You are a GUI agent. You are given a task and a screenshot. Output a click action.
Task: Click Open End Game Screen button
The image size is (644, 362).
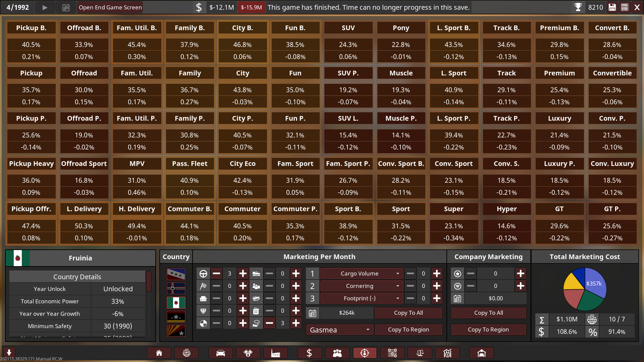tap(110, 7)
